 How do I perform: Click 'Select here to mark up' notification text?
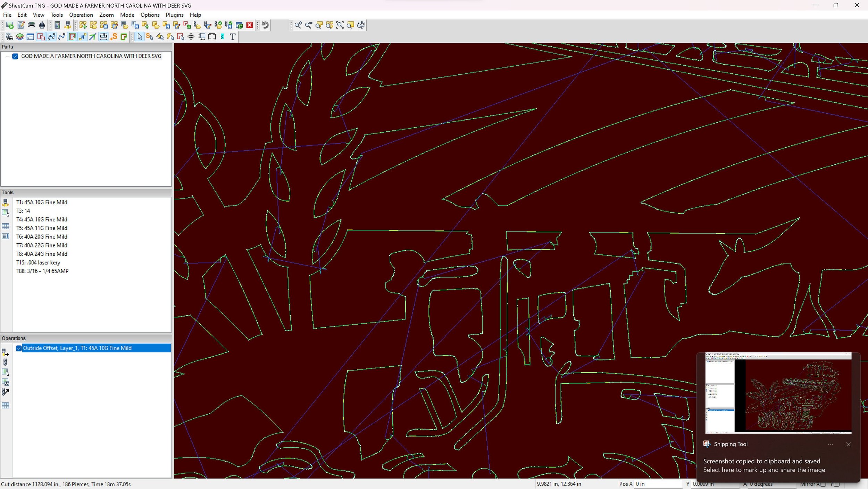tap(764, 470)
